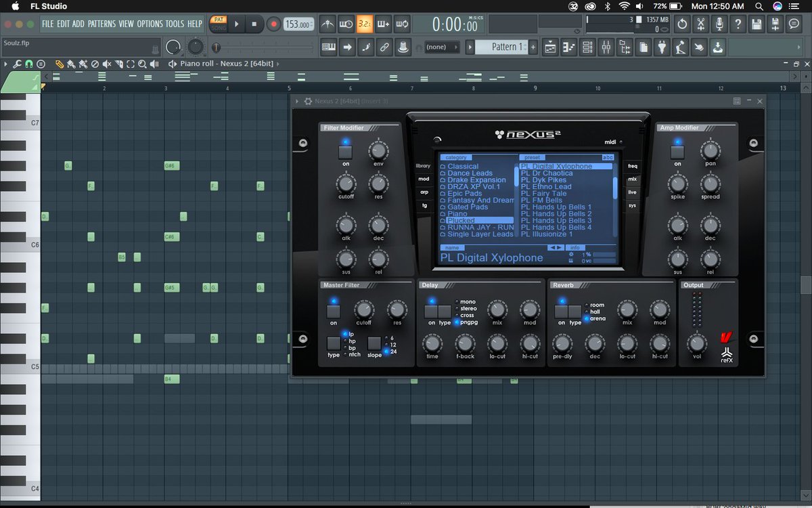This screenshot has width=812, height=508.
Task: Open the Plucked category folder
Action: point(476,221)
